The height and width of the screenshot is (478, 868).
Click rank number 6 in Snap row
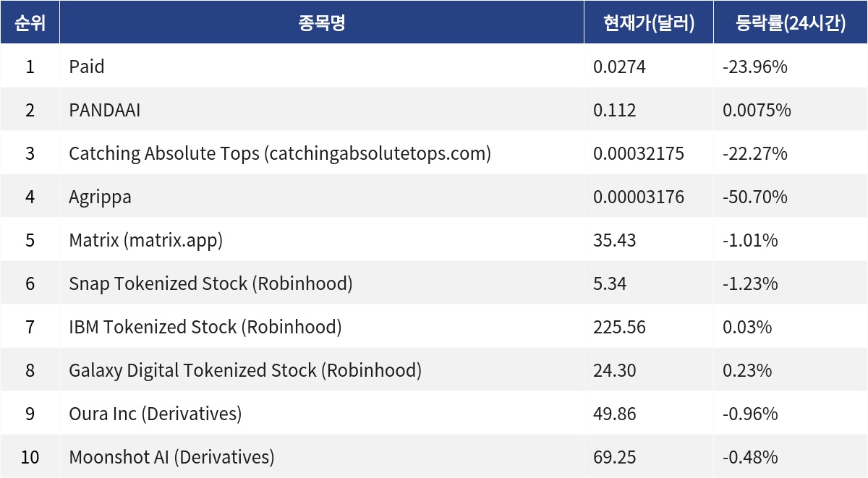coord(30,284)
